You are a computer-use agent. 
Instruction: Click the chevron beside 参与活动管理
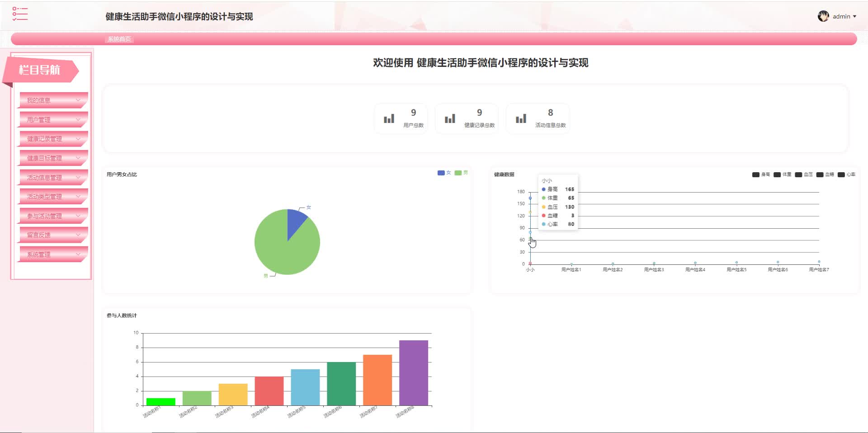(78, 216)
